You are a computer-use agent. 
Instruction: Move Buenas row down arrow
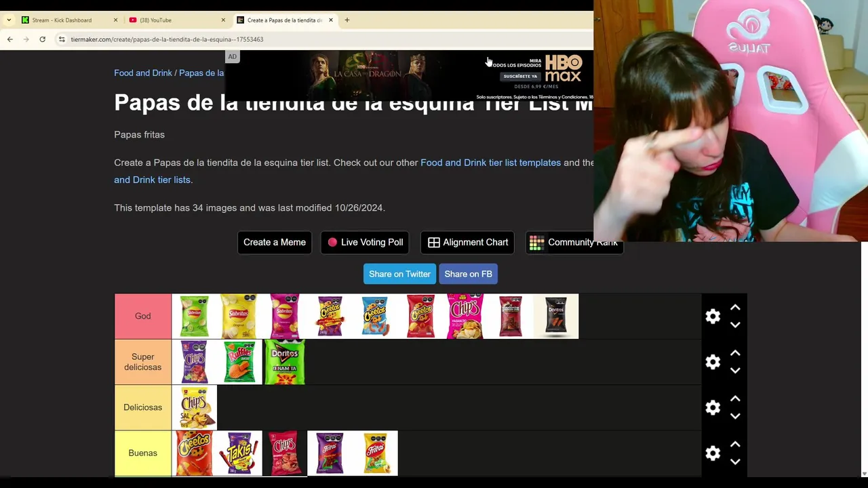point(735,462)
